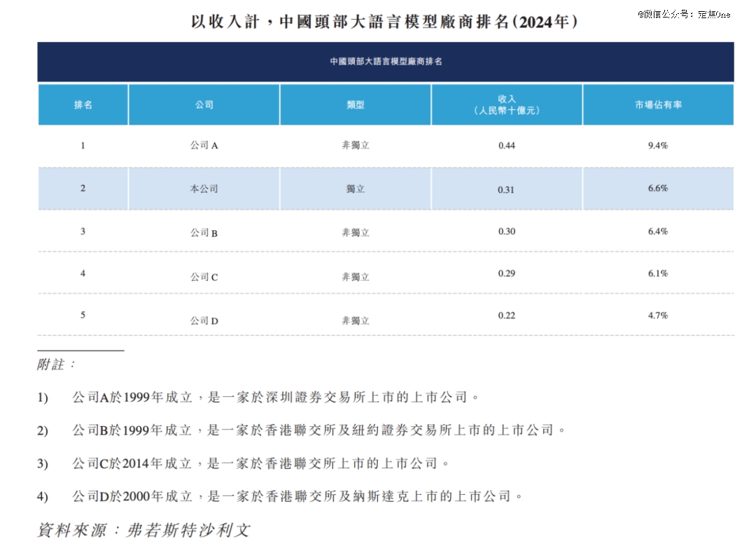The image size is (756, 555).
Task: Click footnote 4 mentioning 納斯達克
Action: 297,497
